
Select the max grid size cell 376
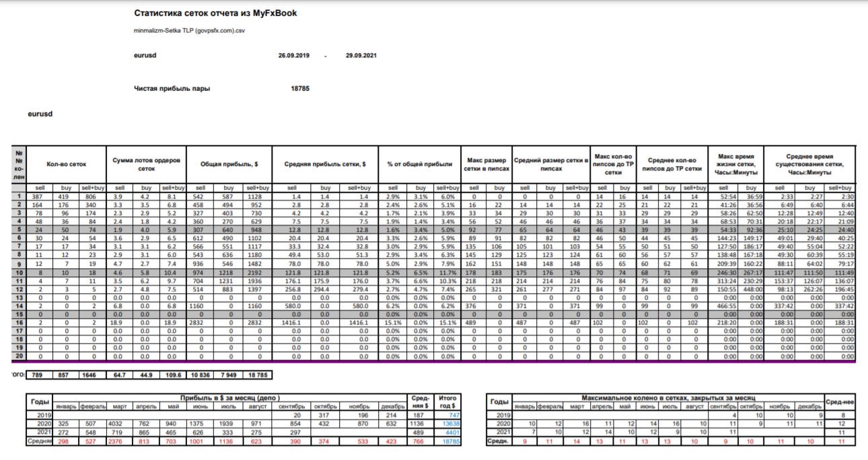(x=473, y=307)
